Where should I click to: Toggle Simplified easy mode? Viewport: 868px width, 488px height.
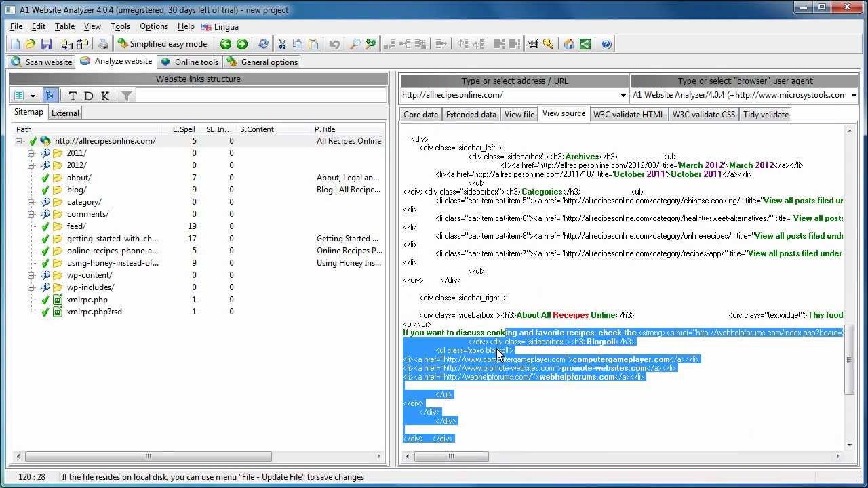[x=163, y=44]
